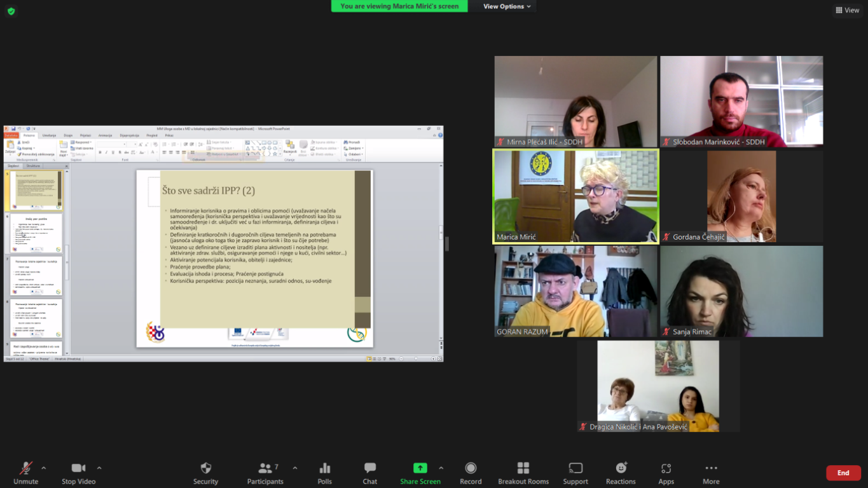This screenshot has height=488, width=868.
Task: Toggle the Unmute microphone button
Action: pos(26,469)
